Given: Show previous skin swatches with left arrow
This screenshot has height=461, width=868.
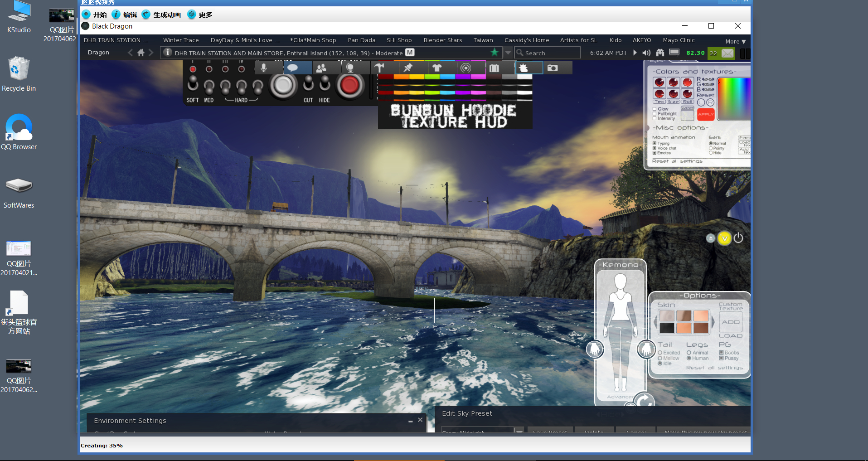Looking at the screenshot, I should [x=655, y=322].
